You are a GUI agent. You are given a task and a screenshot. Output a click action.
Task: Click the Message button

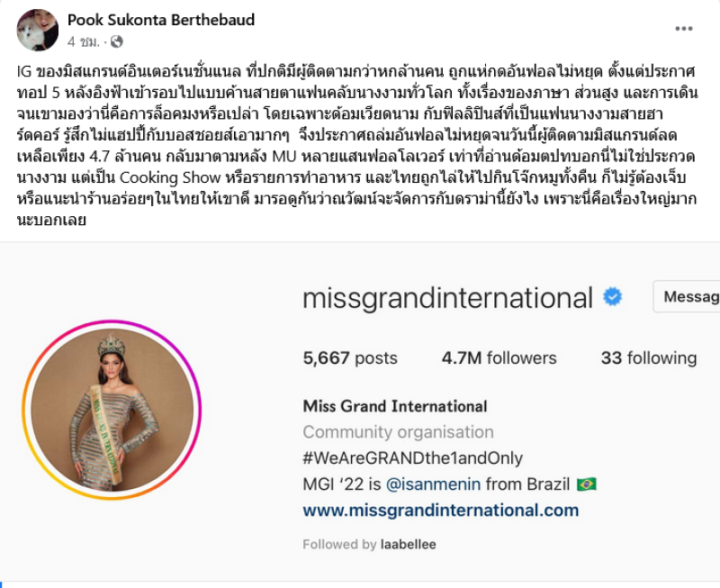coord(687,296)
